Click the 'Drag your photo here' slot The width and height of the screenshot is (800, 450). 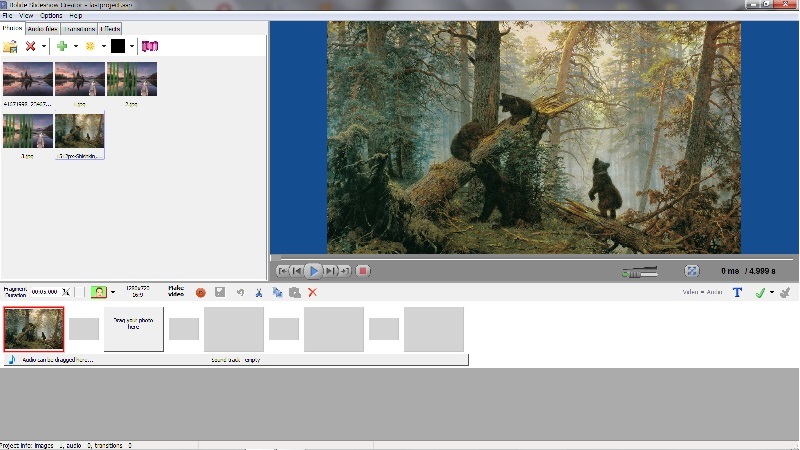click(134, 329)
